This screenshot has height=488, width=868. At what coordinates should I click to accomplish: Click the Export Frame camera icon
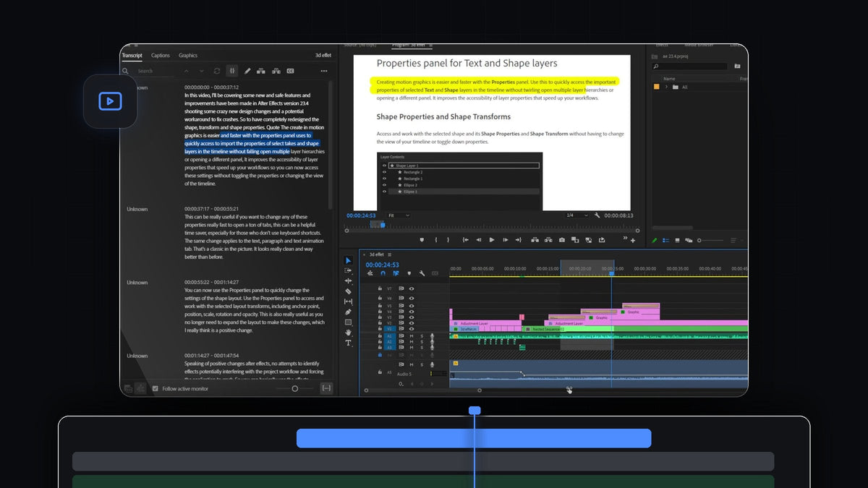(562, 240)
